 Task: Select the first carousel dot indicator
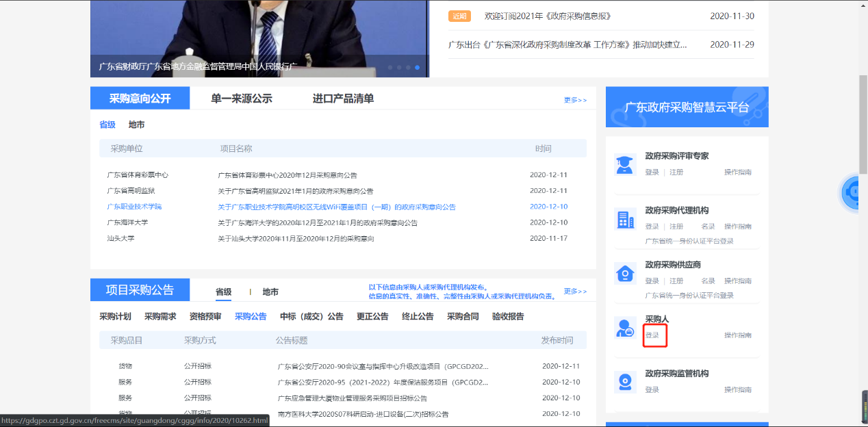[x=391, y=68]
